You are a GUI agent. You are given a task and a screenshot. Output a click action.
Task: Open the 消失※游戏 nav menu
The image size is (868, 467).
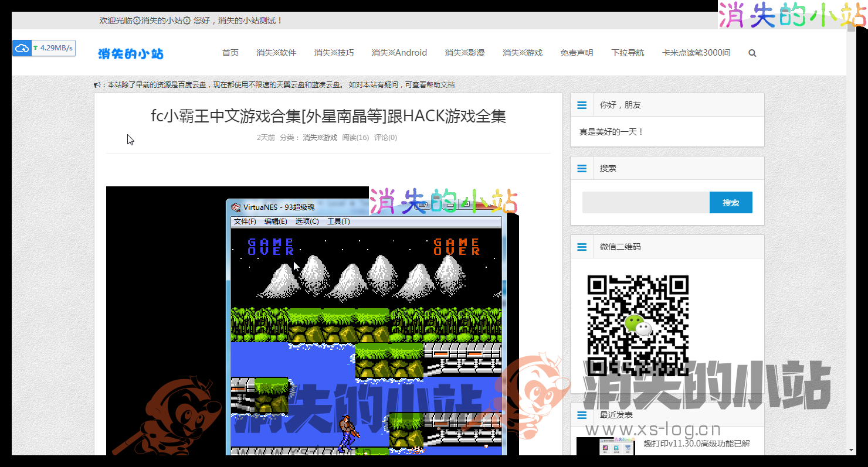(x=522, y=53)
